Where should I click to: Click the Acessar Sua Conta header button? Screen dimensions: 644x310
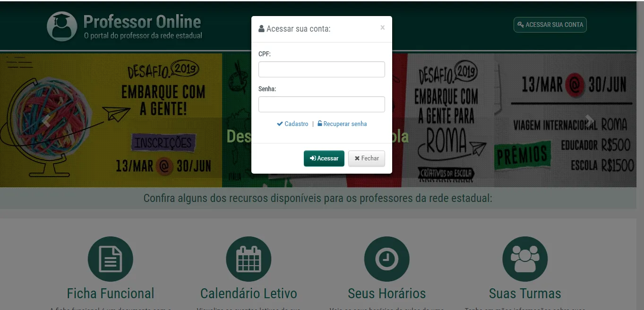click(x=550, y=25)
